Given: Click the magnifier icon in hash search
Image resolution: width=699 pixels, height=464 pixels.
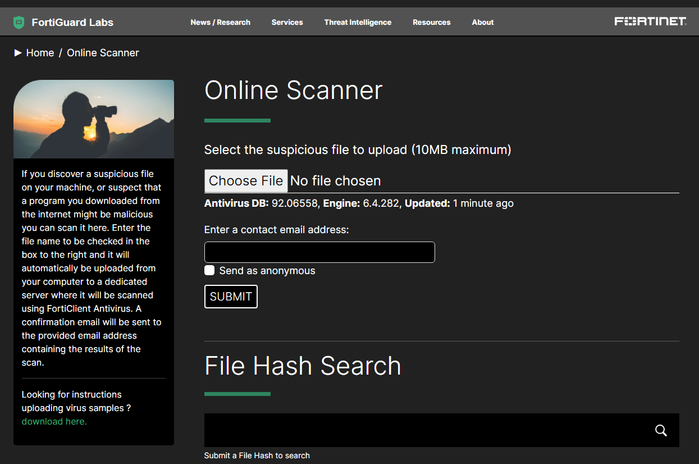Looking at the screenshot, I should click(660, 430).
